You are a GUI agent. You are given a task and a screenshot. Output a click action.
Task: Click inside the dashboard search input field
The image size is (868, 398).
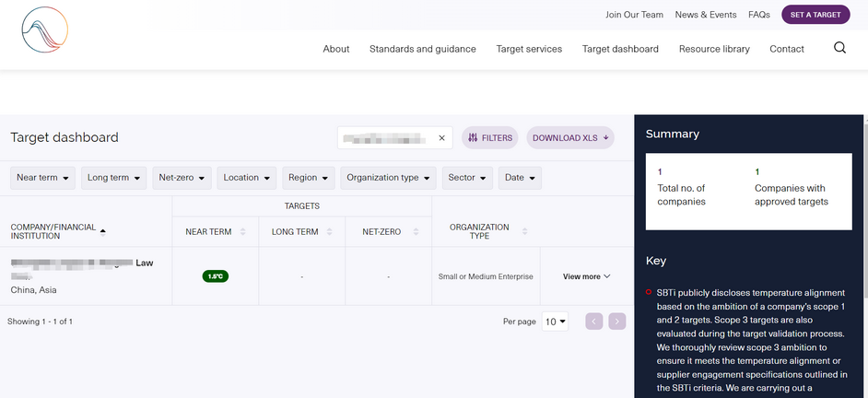point(387,138)
